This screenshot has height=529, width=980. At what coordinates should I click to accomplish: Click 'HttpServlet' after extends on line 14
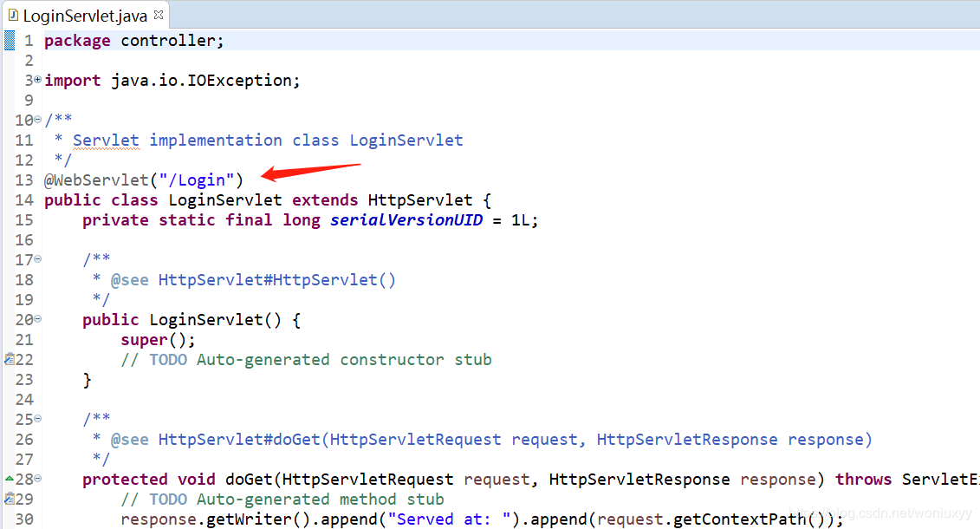click(420, 200)
